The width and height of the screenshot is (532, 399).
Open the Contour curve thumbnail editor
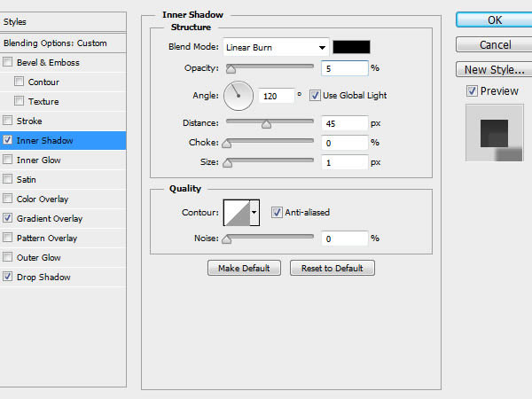[x=237, y=213]
